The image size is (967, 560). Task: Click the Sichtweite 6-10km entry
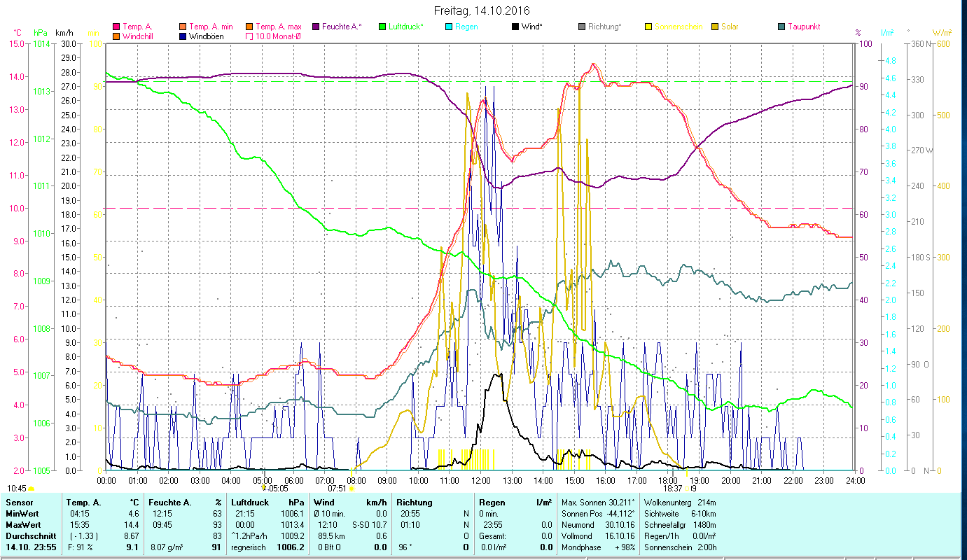679,513
